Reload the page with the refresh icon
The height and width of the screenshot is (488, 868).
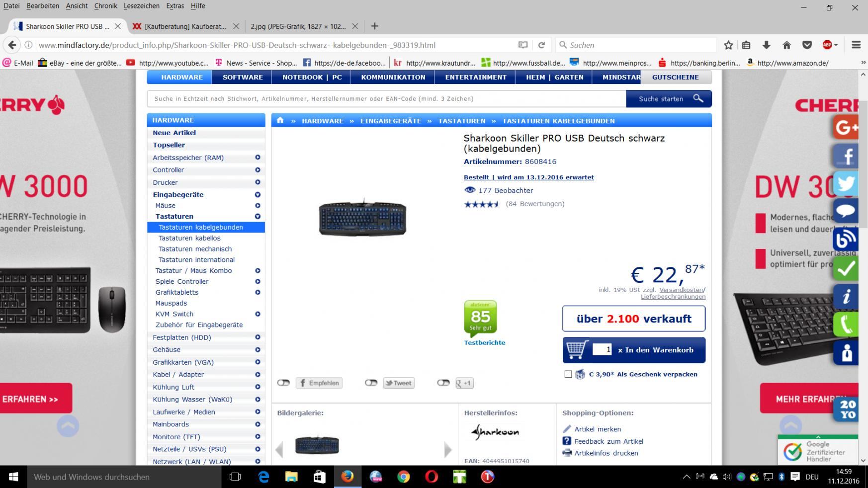pos(541,45)
